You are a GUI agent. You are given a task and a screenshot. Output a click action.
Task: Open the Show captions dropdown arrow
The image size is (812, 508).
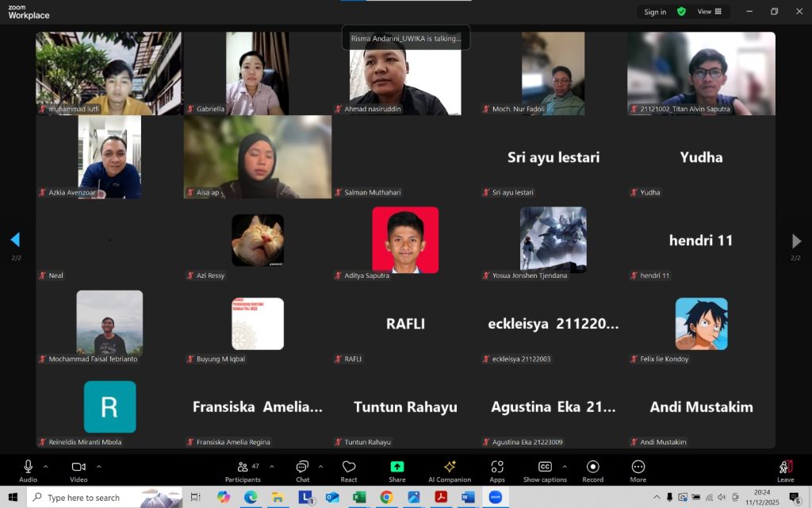565,466
